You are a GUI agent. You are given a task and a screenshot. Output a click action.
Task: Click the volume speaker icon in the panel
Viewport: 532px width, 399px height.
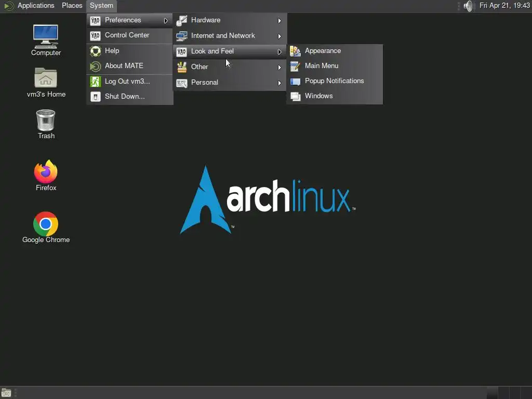468,6
